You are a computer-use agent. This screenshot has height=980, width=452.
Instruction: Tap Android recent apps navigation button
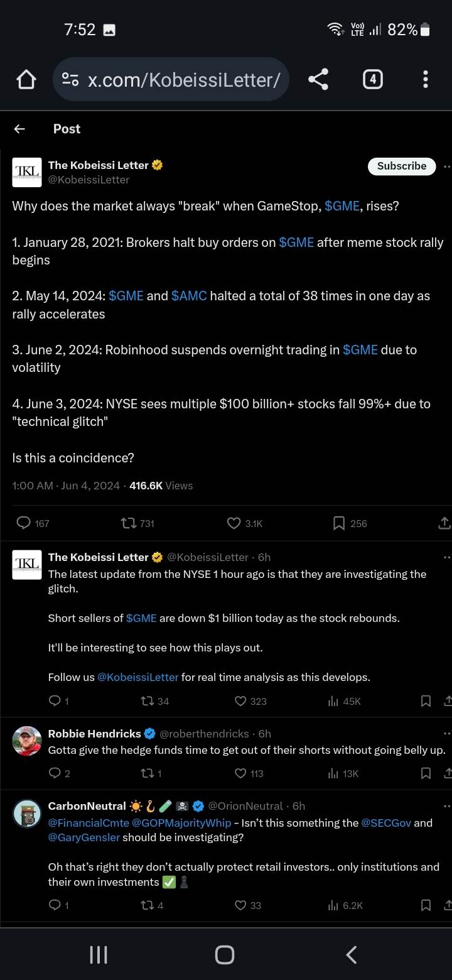point(99,955)
